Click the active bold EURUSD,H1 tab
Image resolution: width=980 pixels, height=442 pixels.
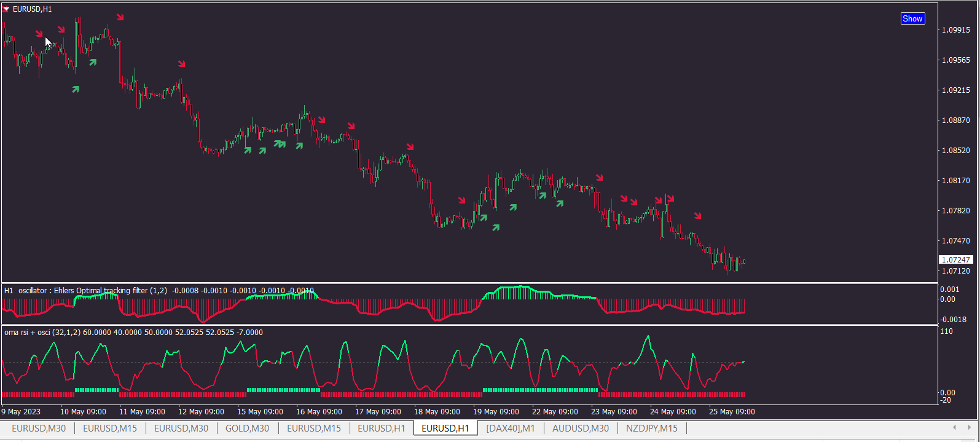(x=445, y=428)
